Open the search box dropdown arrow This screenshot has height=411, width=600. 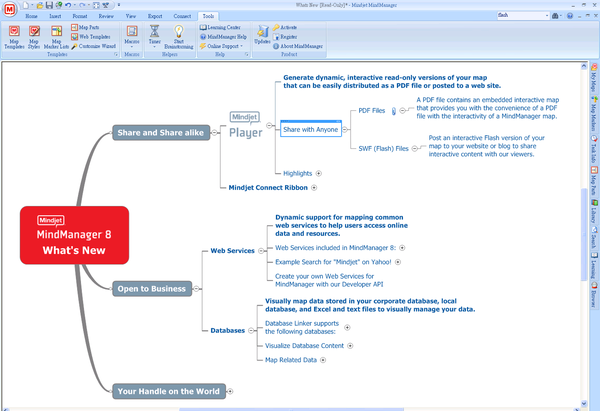[547, 16]
